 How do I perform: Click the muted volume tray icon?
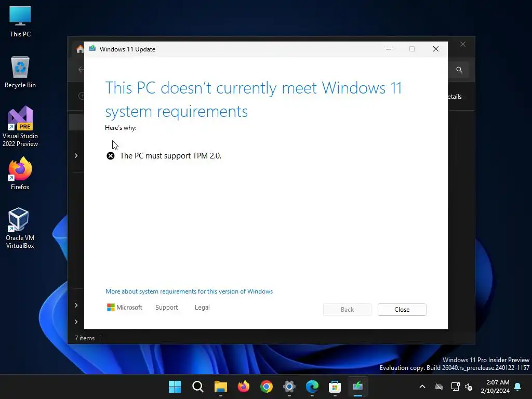point(469,387)
